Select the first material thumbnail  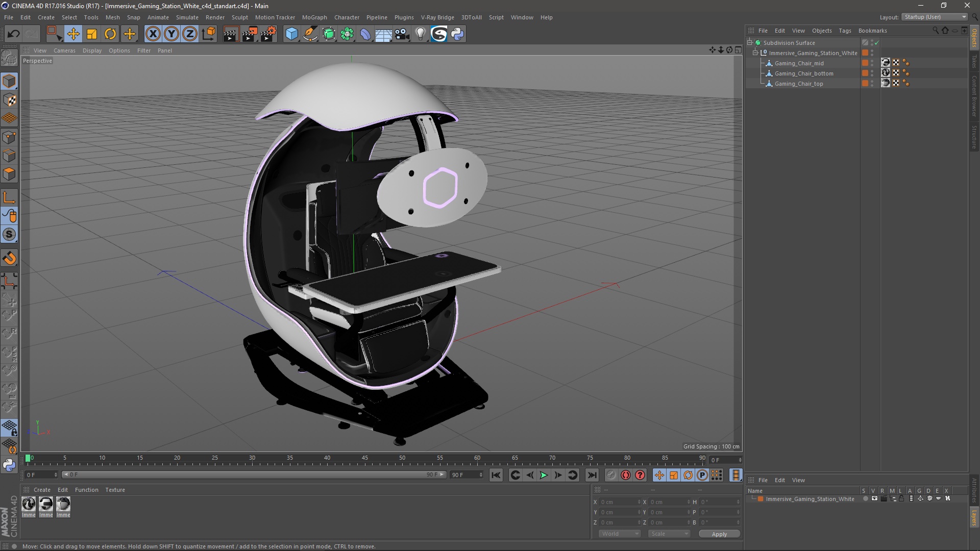[29, 504]
